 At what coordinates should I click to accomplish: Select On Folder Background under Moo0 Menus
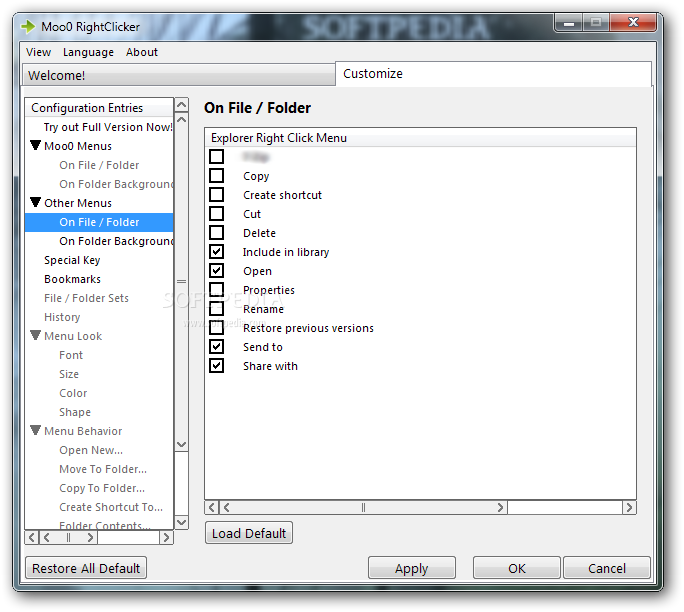click(116, 184)
